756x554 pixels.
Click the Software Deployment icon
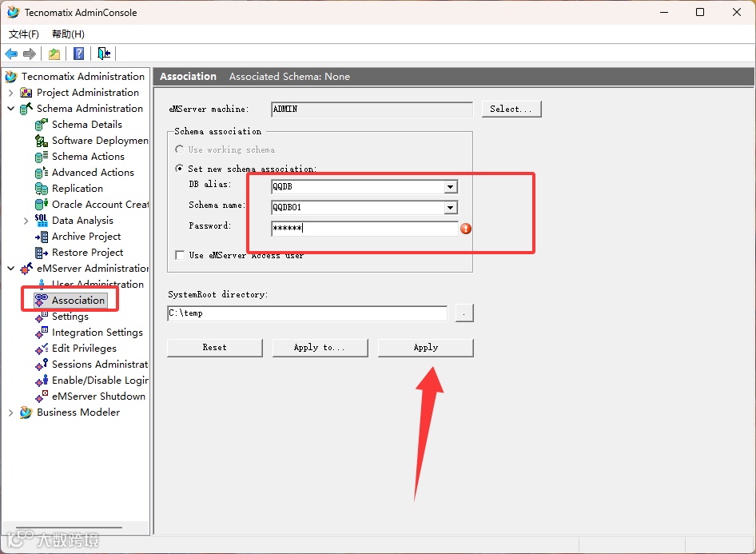coord(42,141)
